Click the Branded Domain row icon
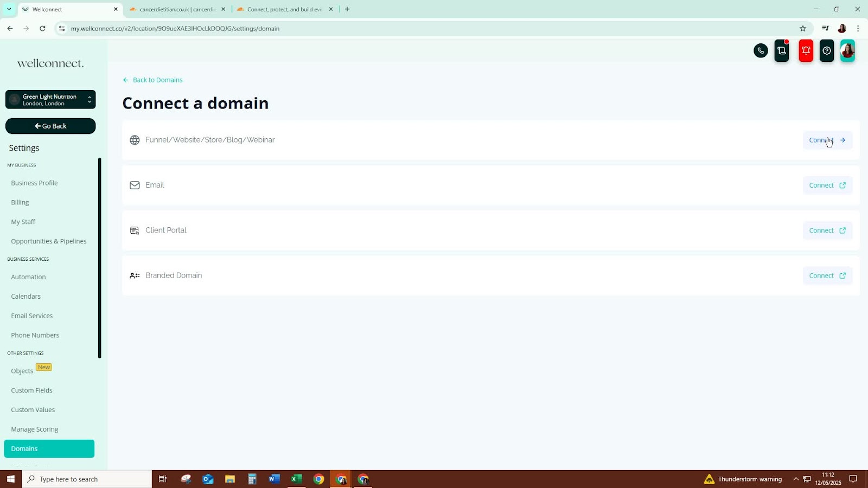The width and height of the screenshot is (868, 488). tap(135, 275)
